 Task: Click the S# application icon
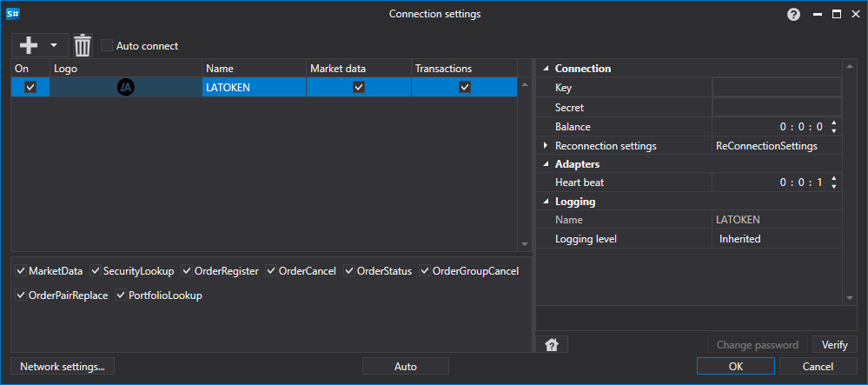(13, 15)
